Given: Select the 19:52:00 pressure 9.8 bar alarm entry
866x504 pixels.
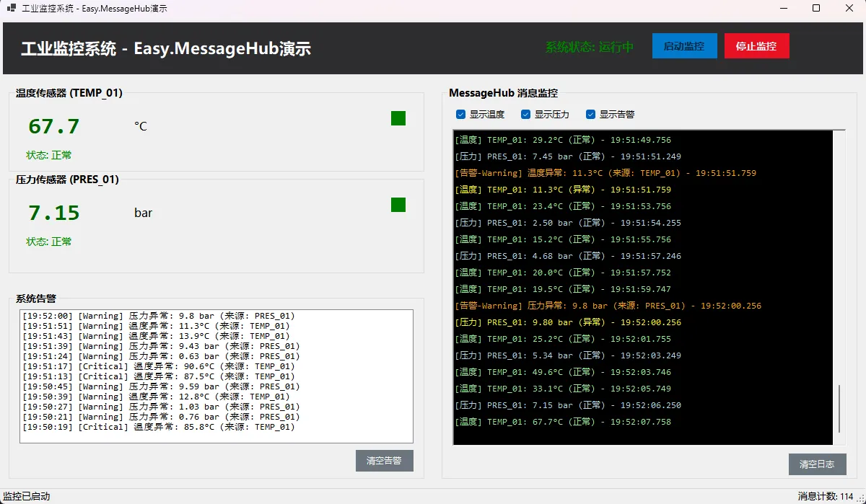Looking at the screenshot, I should click(159, 316).
